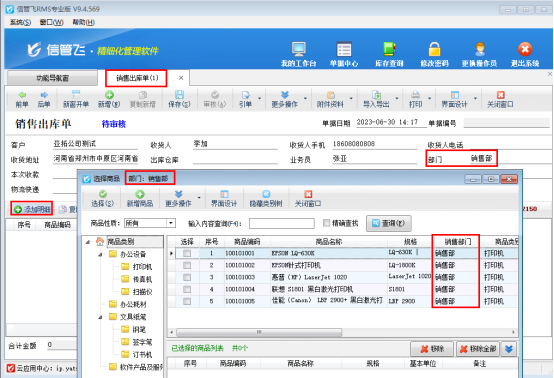The image size is (554, 378).
Task: Open 单据中心 document center icon
Action: coord(344,49)
